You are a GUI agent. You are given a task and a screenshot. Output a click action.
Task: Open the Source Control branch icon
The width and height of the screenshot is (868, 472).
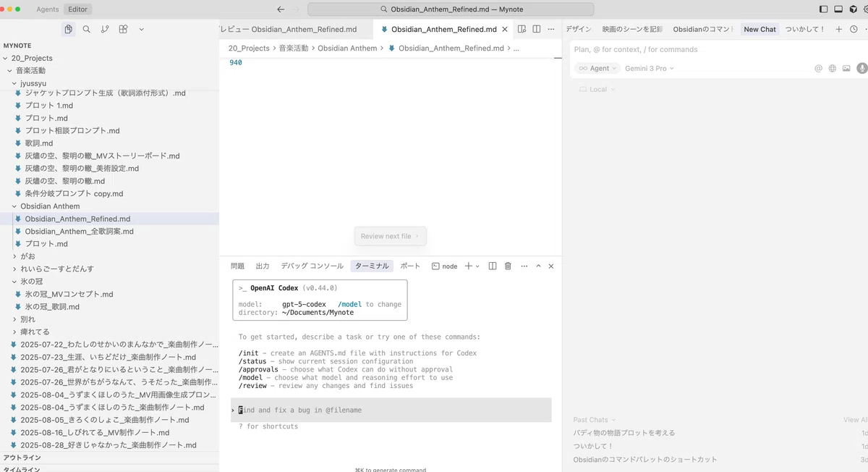pos(105,29)
